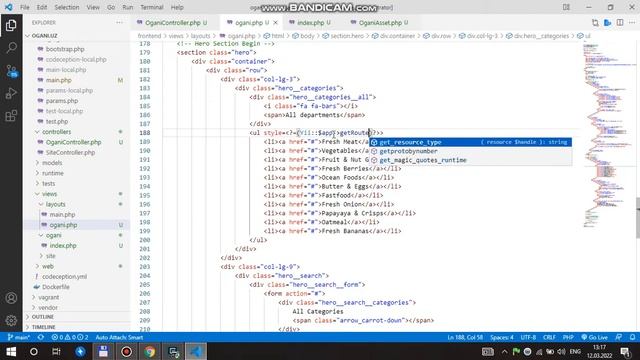Select get_magic_quotes_runtime suggestion
This screenshot has height=360, width=640.
click(x=470, y=160)
